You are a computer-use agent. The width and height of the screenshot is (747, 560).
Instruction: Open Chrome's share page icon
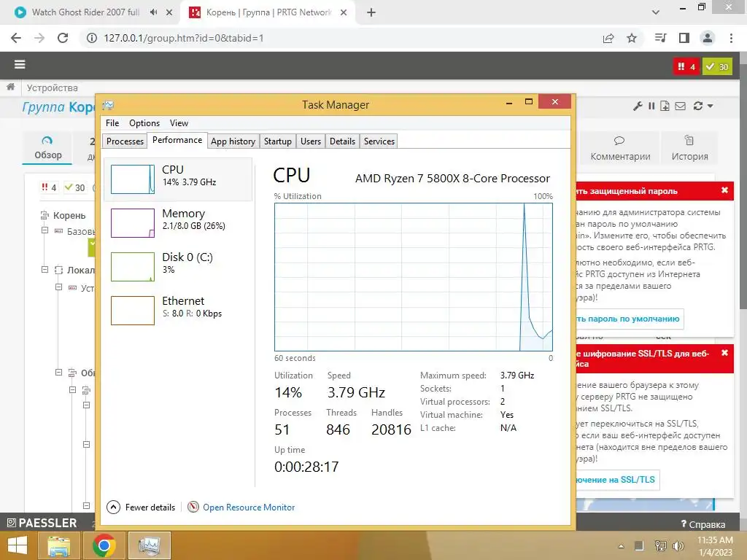point(608,38)
